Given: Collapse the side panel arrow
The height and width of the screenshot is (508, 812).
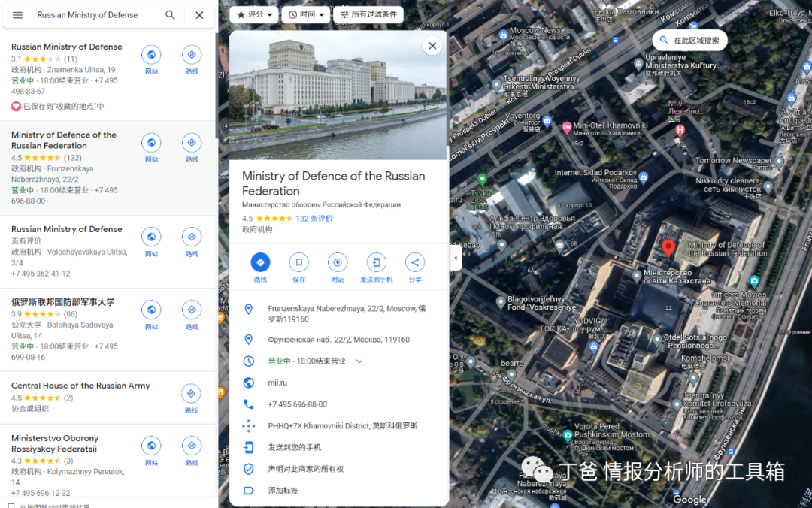Looking at the screenshot, I should [x=455, y=257].
